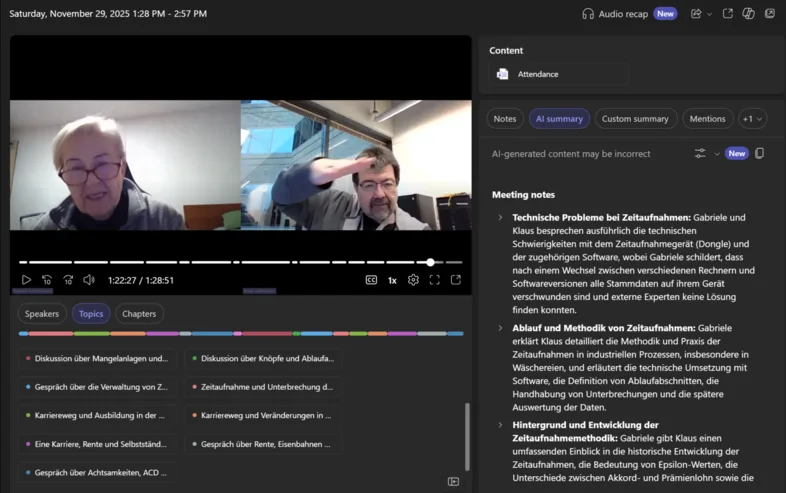Toggle closed captions on the video
Viewport: 786px width, 493px height.
(x=371, y=280)
